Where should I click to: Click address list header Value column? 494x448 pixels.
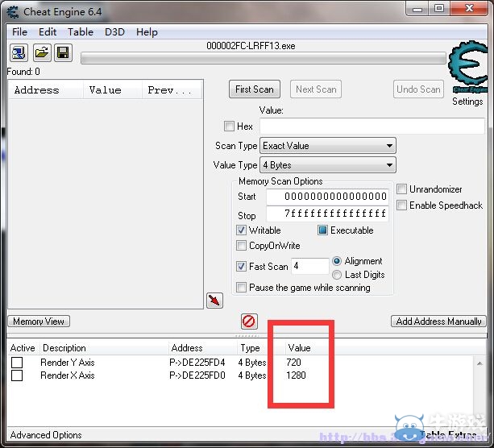[x=299, y=348]
